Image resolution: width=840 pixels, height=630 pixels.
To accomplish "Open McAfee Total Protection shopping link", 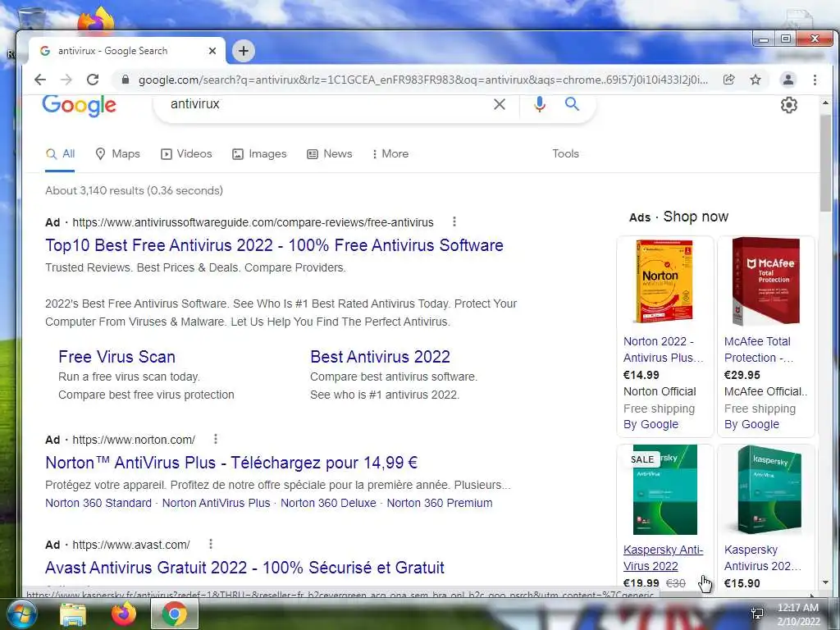I will click(x=758, y=349).
